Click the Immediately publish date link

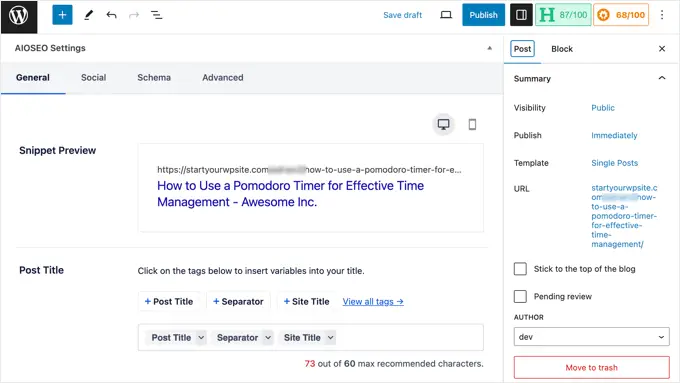coord(614,135)
